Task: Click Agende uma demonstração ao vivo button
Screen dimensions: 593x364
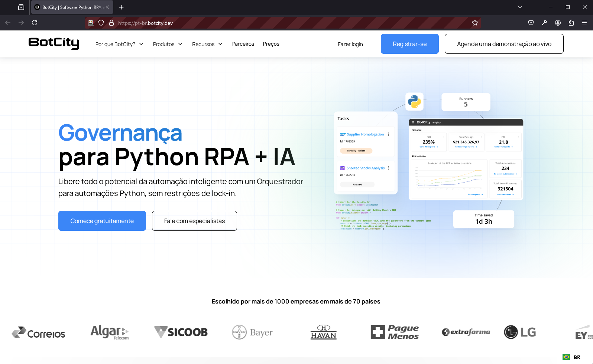Action: tap(504, 44)
